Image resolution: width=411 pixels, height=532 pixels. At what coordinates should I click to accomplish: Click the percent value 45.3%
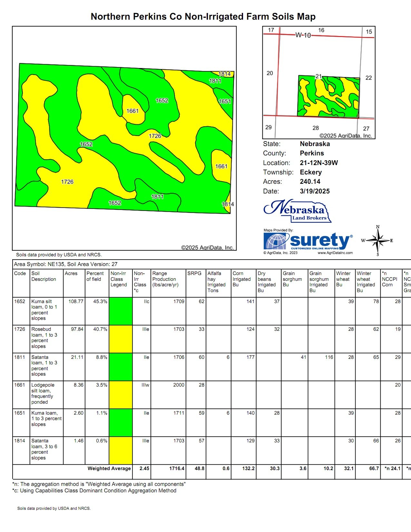click(100, 301)
